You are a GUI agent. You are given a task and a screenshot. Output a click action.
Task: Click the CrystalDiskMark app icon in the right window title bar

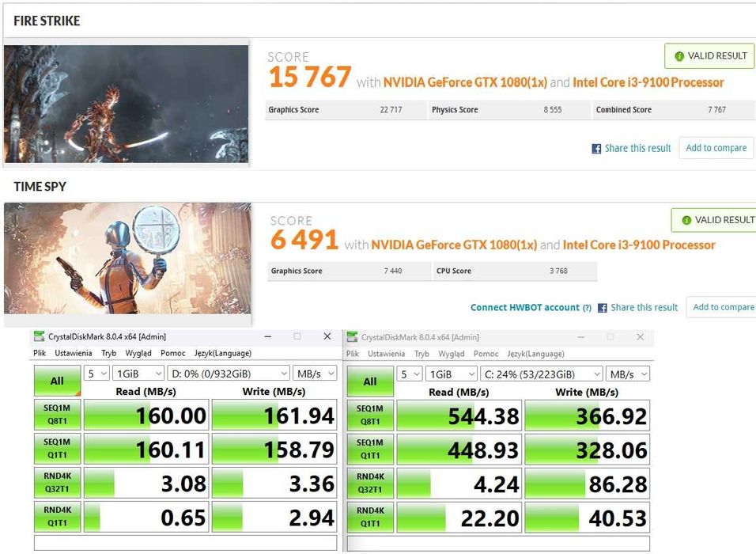[x=352, y=337]
